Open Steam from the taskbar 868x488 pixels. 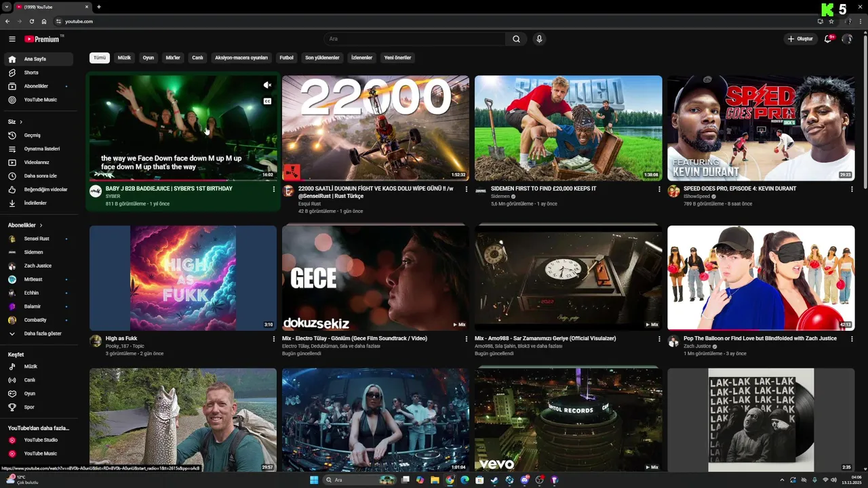pyautogui.click(x=494, y=480)
